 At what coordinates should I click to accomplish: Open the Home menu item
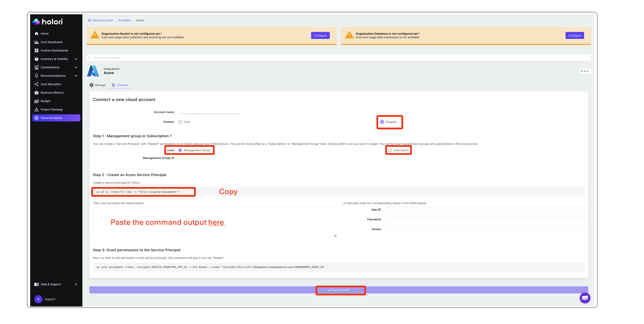click(x=56, y=34)
